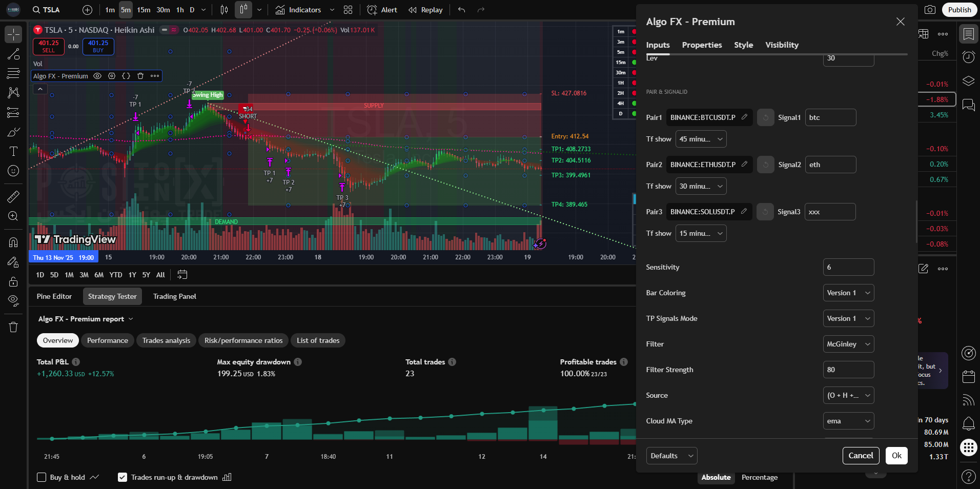Screen dimensions: 980x489
Task: Select the Text tool in left toolbar
Action: coord(13,151)
